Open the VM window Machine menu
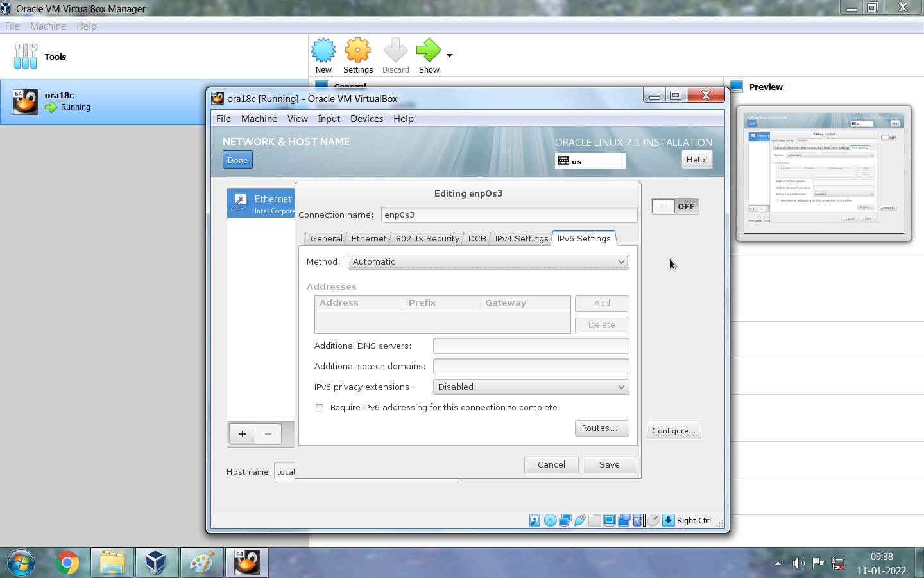The width and height of the screenshot is (924, 578). click(259, 119)
